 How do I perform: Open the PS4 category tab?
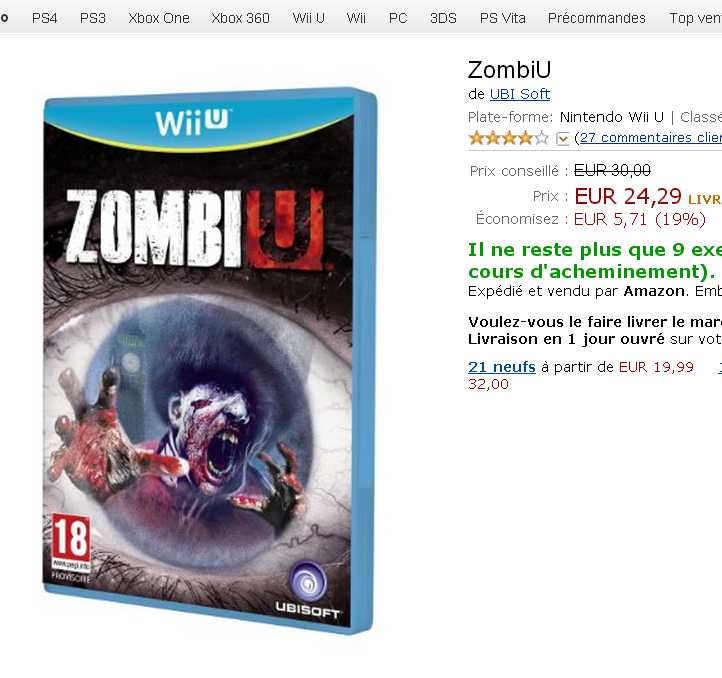44,18
